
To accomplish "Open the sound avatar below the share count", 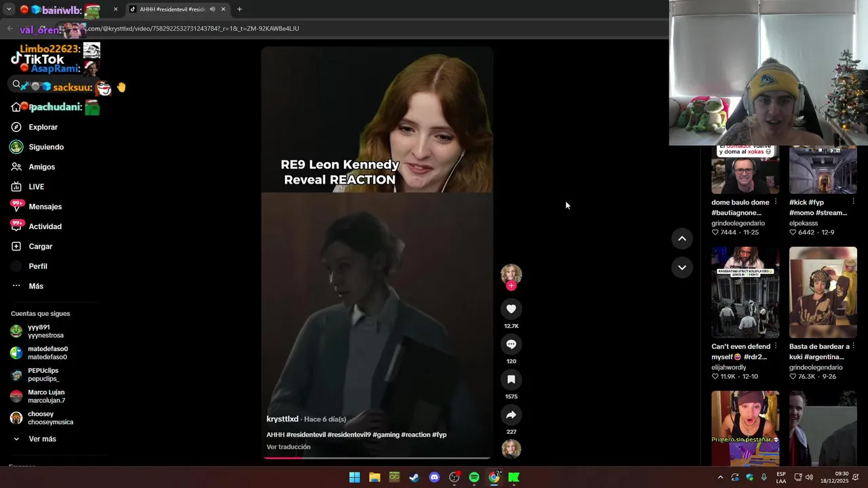I will click(511, 449).
